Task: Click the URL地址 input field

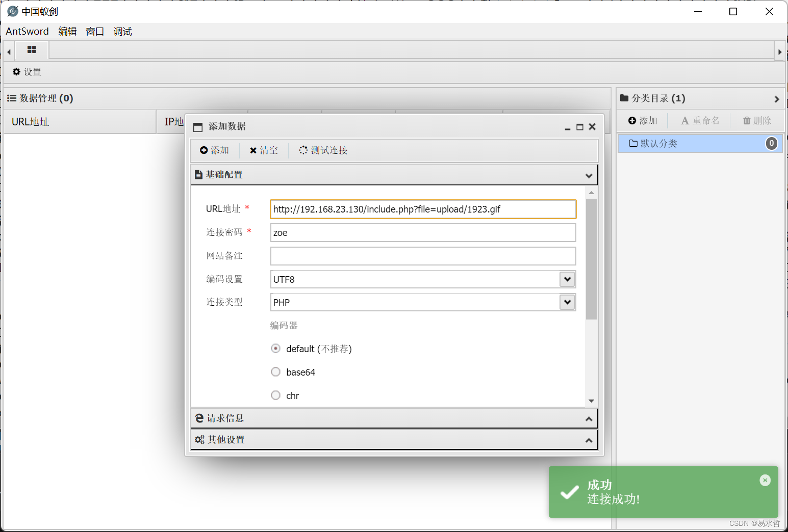Action: pos(423,209)
